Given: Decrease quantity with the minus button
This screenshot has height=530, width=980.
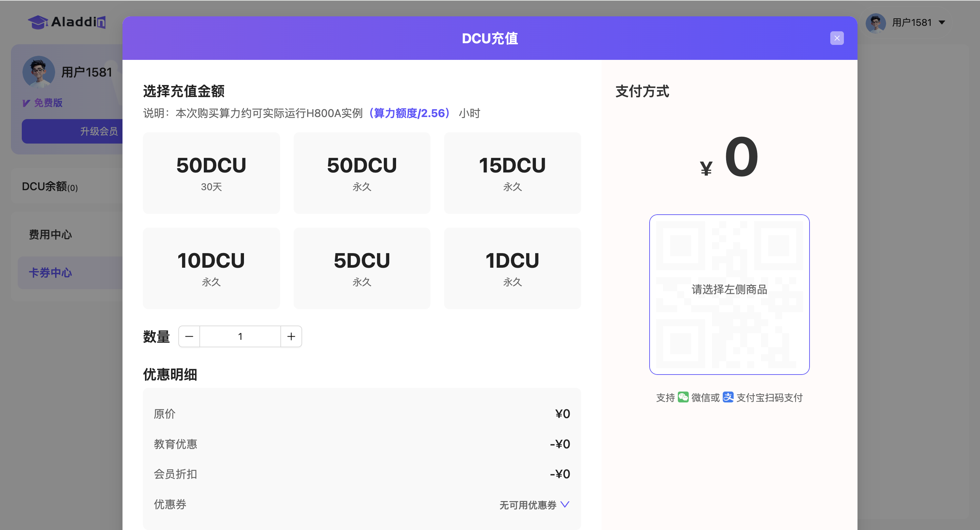Looking at the screenshot, I should (189, 336).
